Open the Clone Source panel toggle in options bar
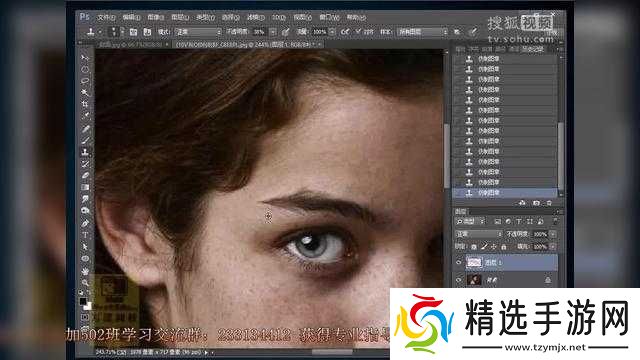640x360 pixels. (x=147, y=32)
